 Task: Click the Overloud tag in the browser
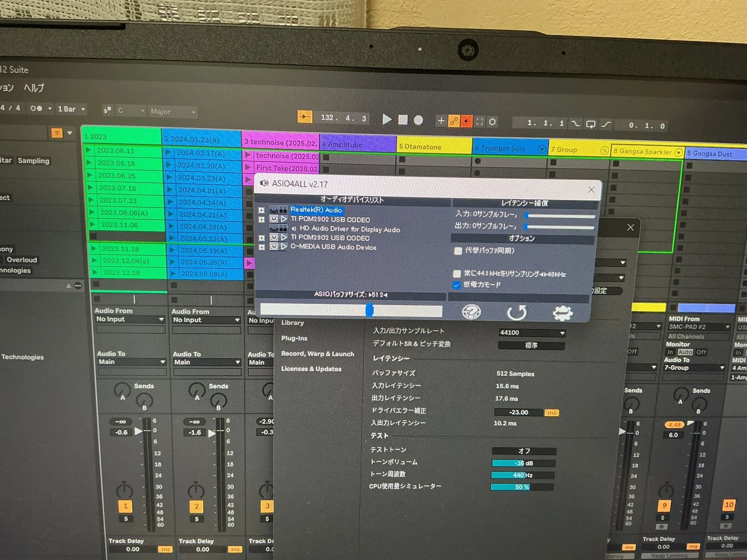coord(22,260)
